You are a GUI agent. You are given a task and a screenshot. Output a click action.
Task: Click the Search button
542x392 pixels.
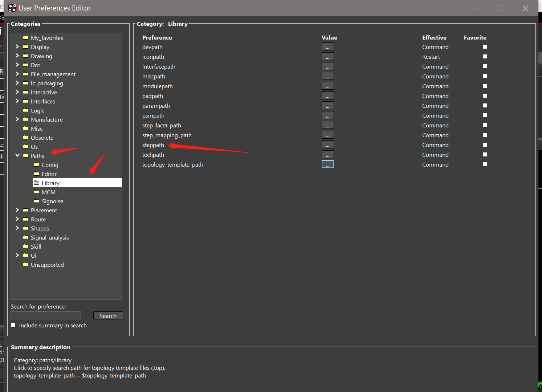[108, 315]
